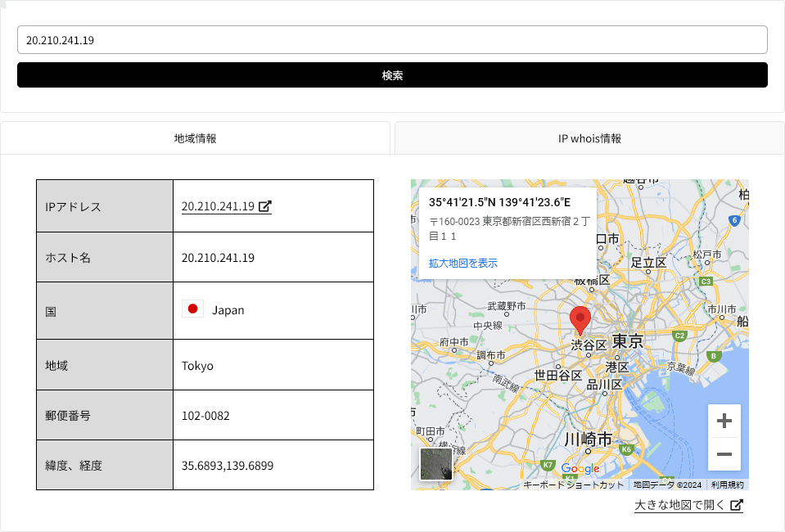Click the 川崎市 label on the map
785x532 pixels.
tap(589, 440)
